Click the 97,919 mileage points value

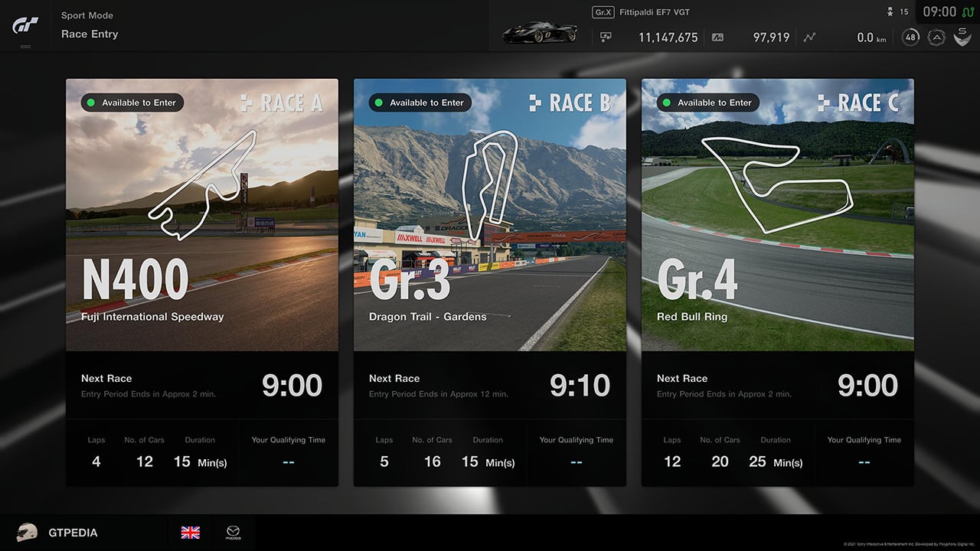[x=772, y=37]
